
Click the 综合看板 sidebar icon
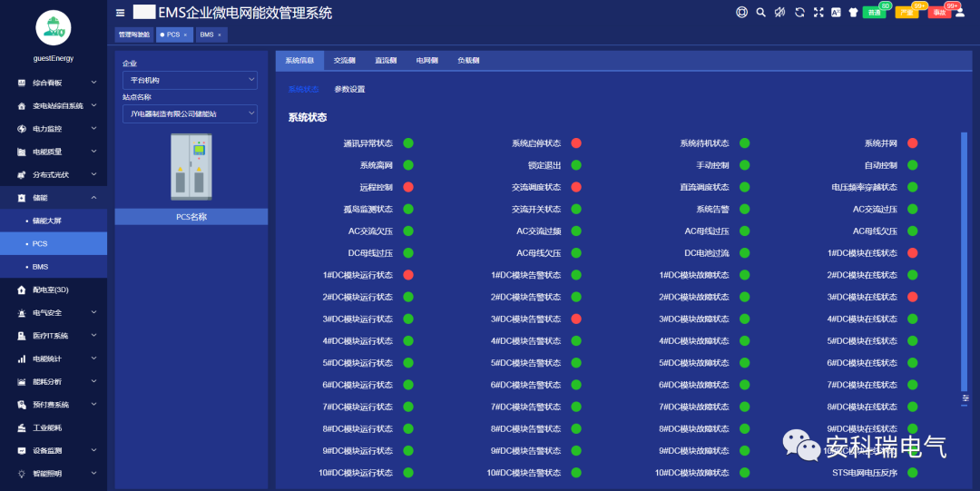tap(21, 83)
